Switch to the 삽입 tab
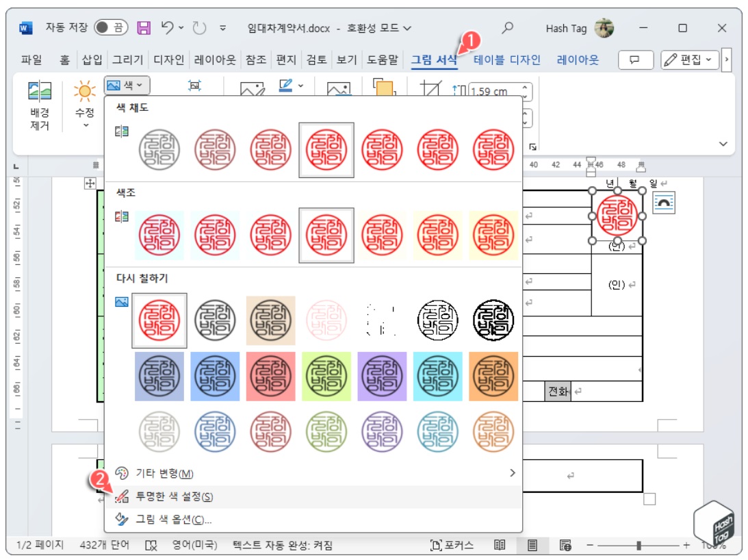The width and height of the screenshot is (748, 560). click(x=92, y=60)
